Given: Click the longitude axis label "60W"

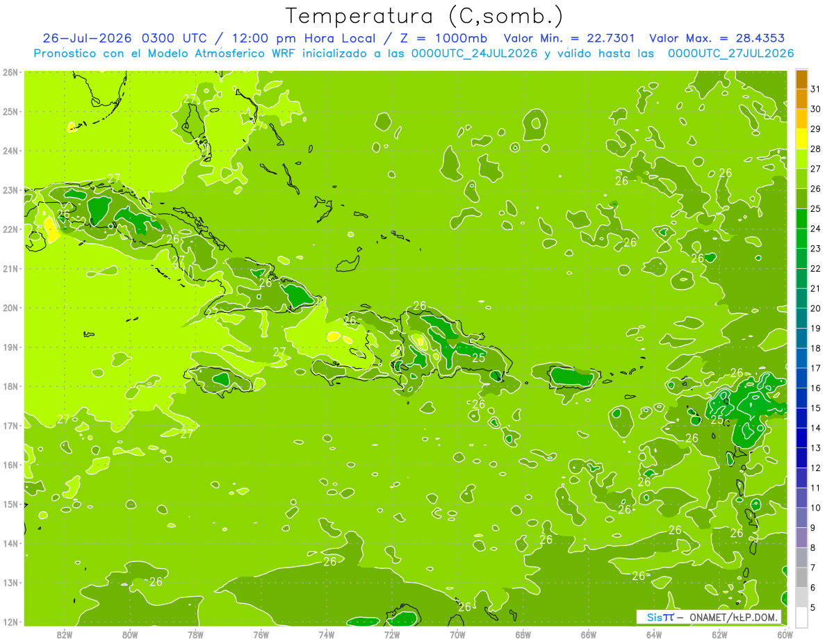Looking at the screenshot, I should click(785, 634).
